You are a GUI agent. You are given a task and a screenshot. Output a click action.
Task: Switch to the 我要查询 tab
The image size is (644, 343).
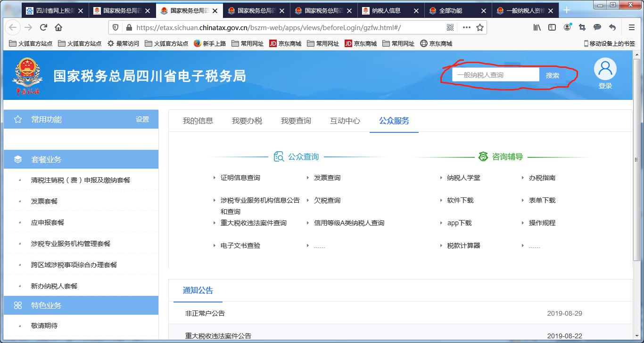[296, 120]
